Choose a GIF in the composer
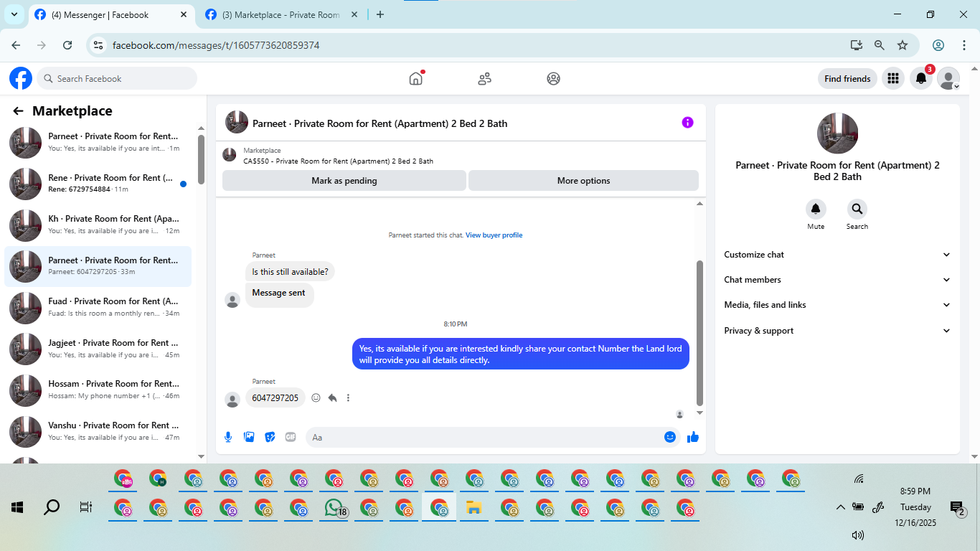 point(291,436)
